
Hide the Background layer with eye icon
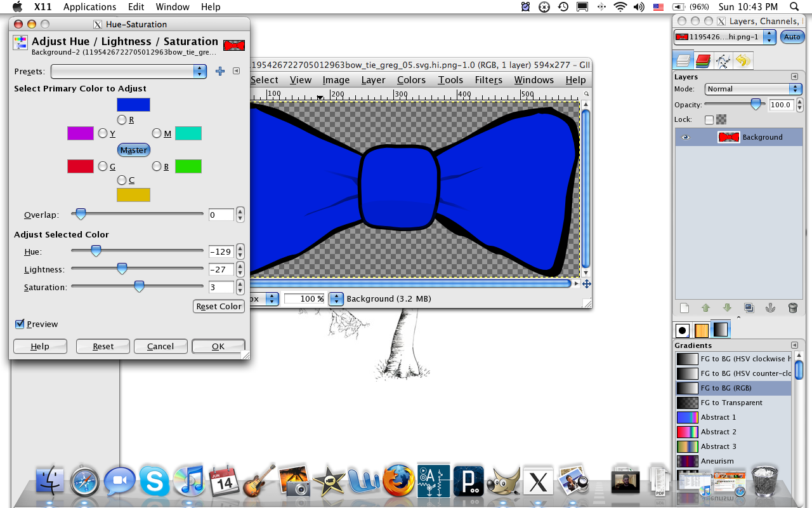[x=685, y=137]
